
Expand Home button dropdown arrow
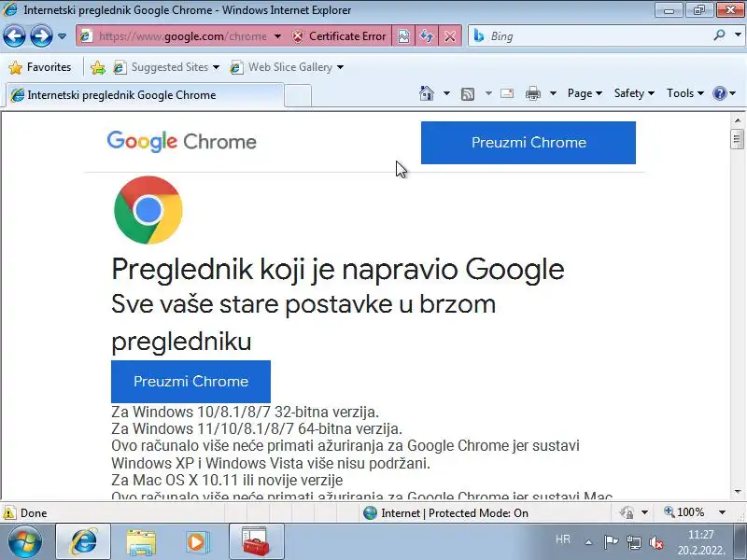[x=446, y=93]
